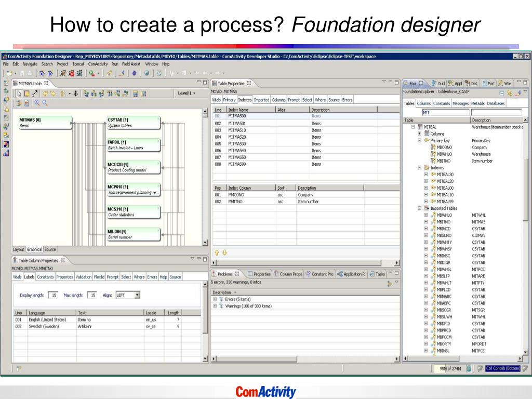532x399 pixels.
Task: Select the MMITNO index column row
Action: click(306, 202)
